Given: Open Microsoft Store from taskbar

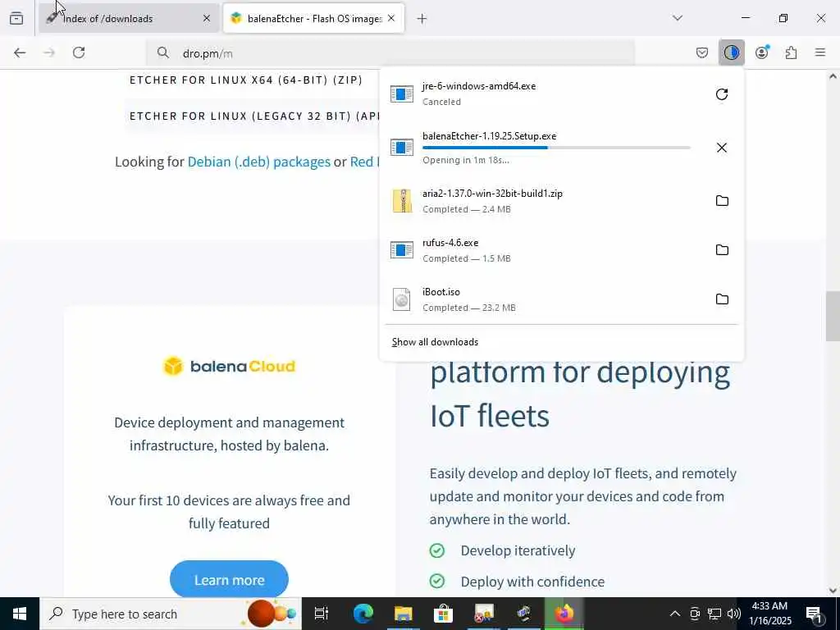Looking at the screenshot, I should (444, 614).
